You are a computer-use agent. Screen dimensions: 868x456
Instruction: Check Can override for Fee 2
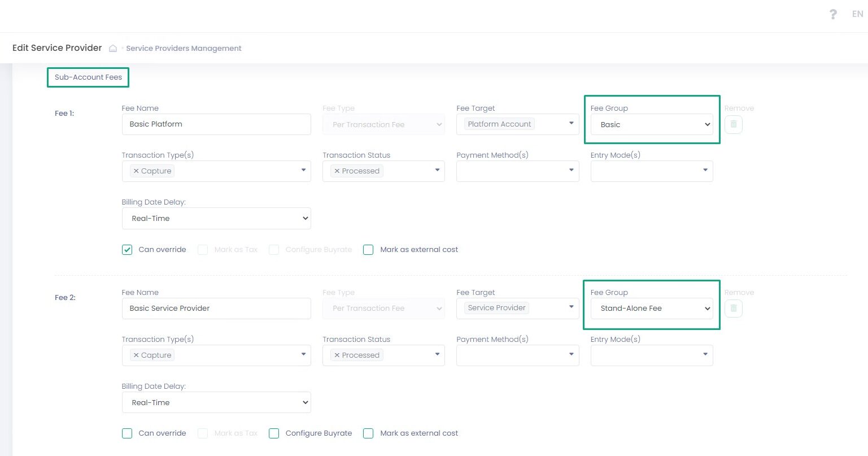click(127, 433)
